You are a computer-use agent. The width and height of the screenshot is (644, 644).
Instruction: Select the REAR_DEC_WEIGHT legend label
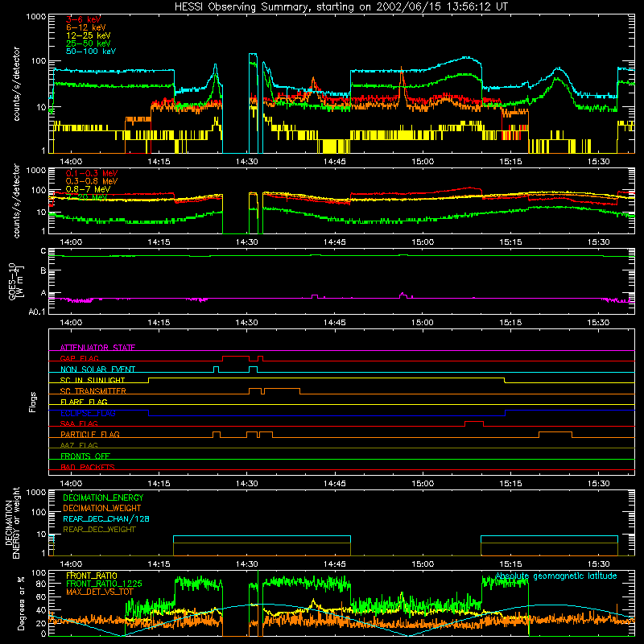[99, 530]
